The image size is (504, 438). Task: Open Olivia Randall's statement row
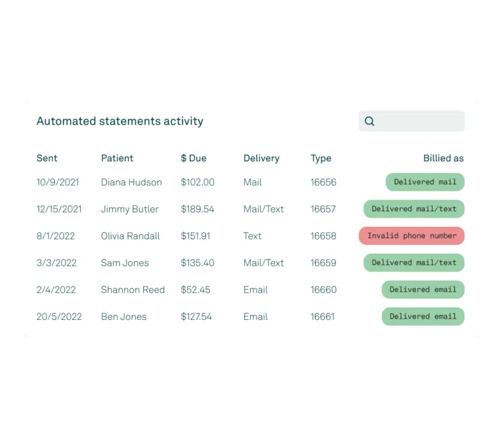click(131, 236)
